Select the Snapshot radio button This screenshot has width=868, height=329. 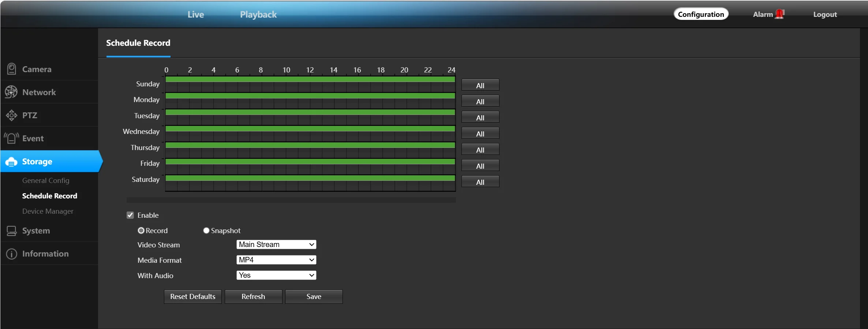206,231
